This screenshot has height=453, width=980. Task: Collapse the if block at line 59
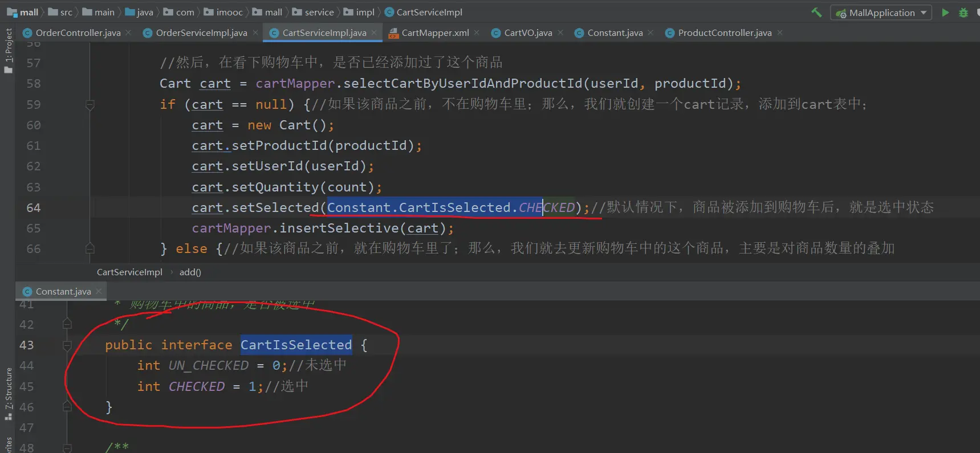(x=90, y=105)
